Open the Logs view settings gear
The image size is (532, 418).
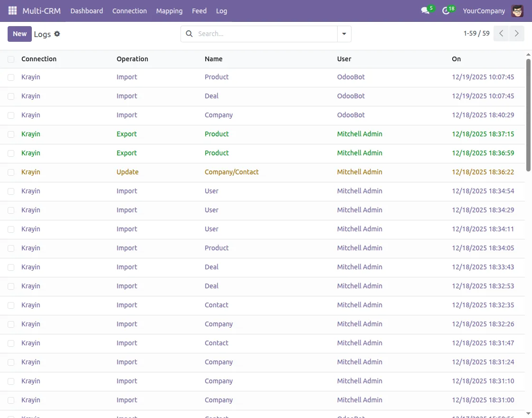click(57, 34)
